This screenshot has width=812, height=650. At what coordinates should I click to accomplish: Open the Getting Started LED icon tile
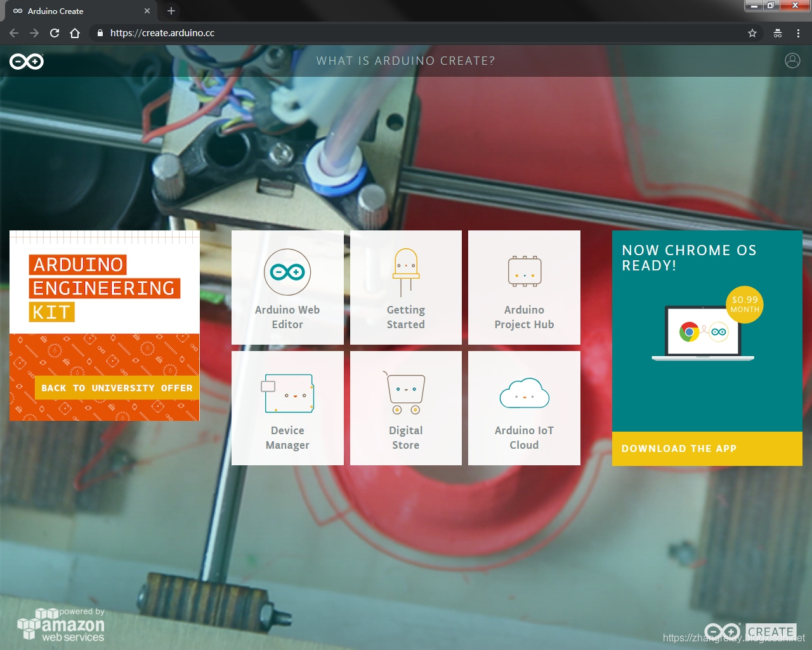coord(406,272)
